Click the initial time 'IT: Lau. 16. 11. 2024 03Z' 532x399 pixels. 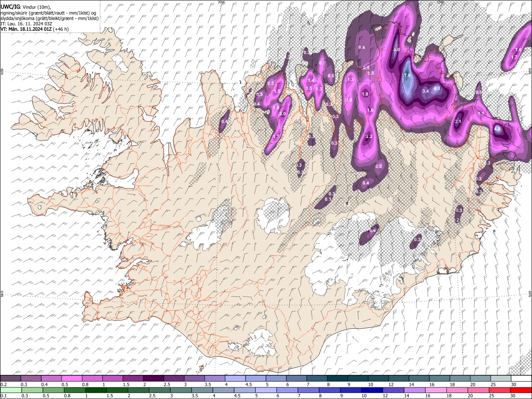click(x=26, y=24)
